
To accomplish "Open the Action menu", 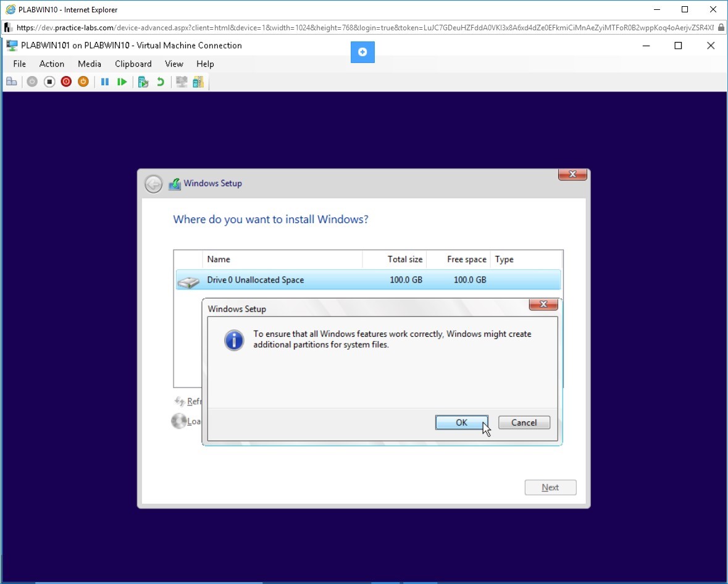I will (x=51, y=64).
